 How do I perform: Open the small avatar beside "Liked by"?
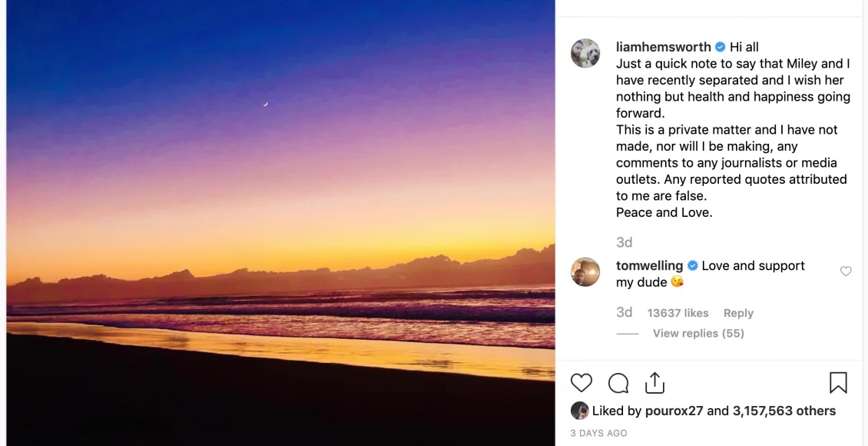click(x=580, y=411)
